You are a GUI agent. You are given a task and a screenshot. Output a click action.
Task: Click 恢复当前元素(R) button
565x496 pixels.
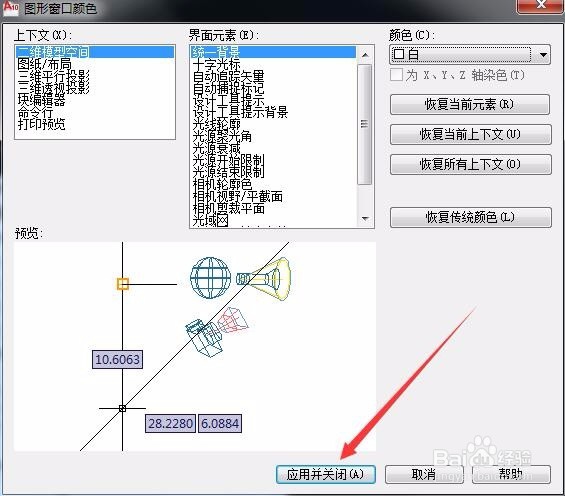pos(470,104)
